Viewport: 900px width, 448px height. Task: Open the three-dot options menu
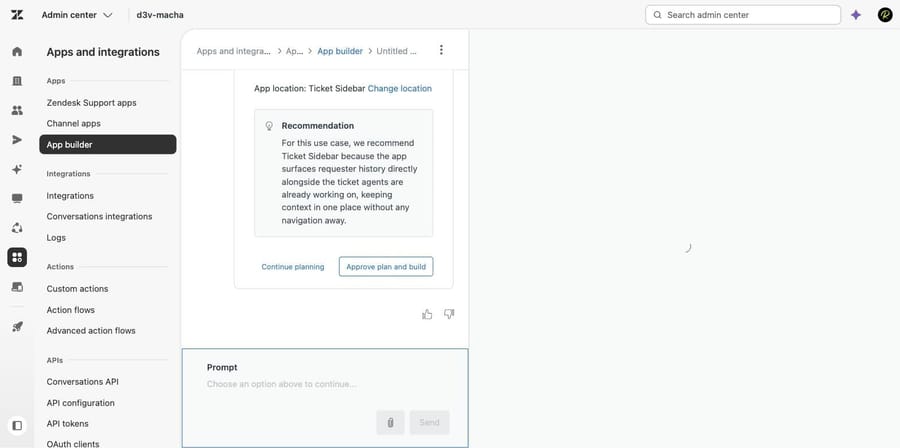tap(441, 50)
